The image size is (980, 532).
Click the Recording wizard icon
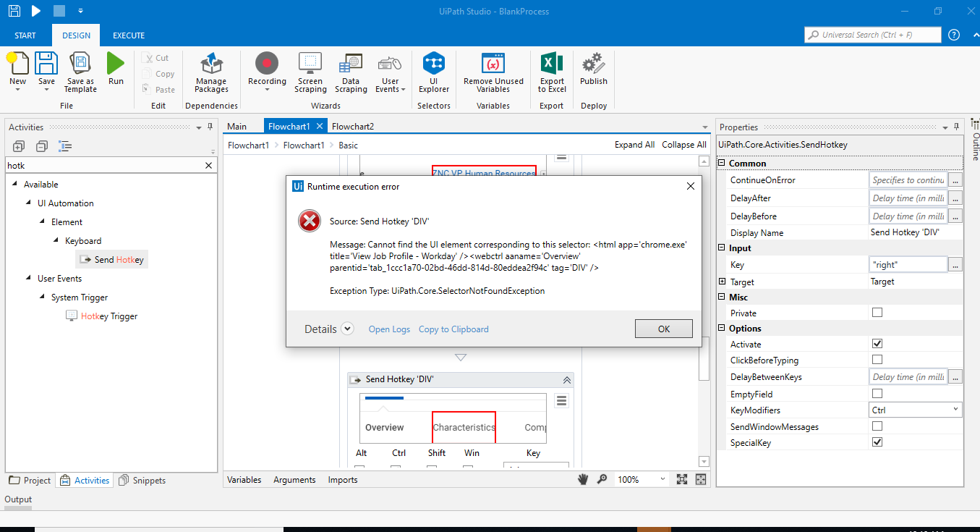[x=267, y=64]
